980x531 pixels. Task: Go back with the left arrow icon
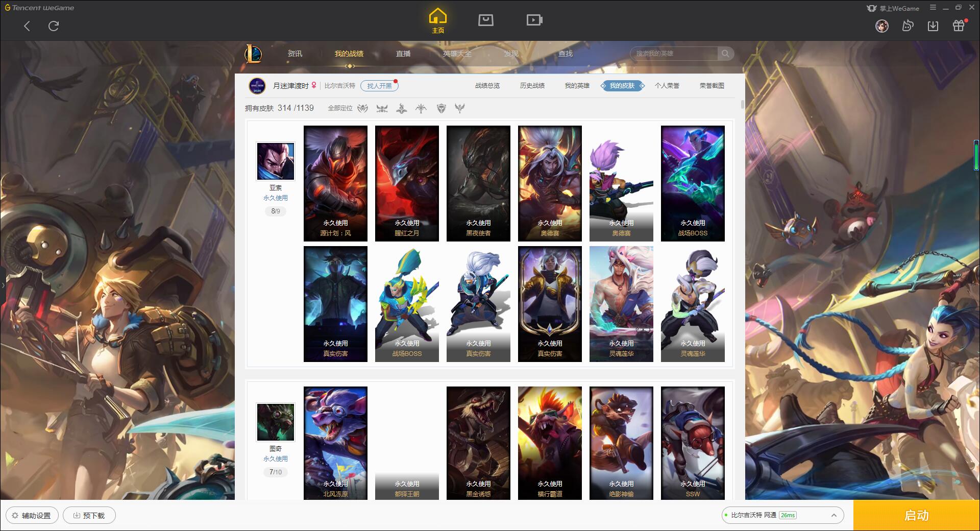pos(27,26)
